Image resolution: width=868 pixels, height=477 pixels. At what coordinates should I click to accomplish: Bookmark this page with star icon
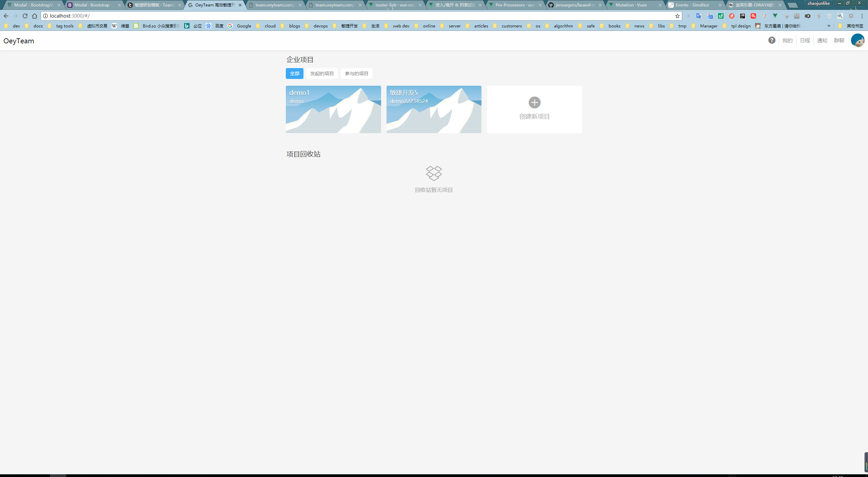pos(677,16)
